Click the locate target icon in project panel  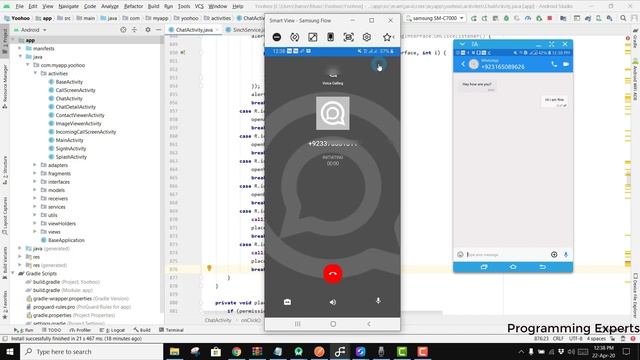click(x=123, y=30)
